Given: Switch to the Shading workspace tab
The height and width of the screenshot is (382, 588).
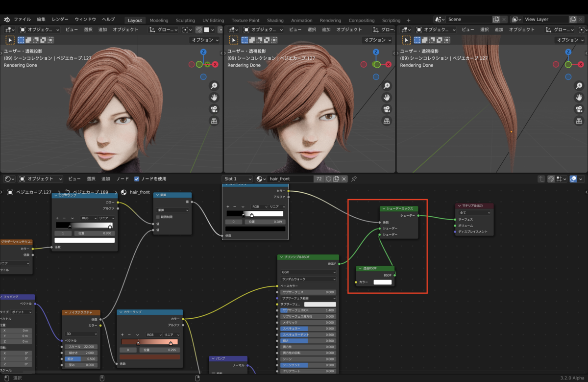Looking at the screenshot, I should pos(275,20).
